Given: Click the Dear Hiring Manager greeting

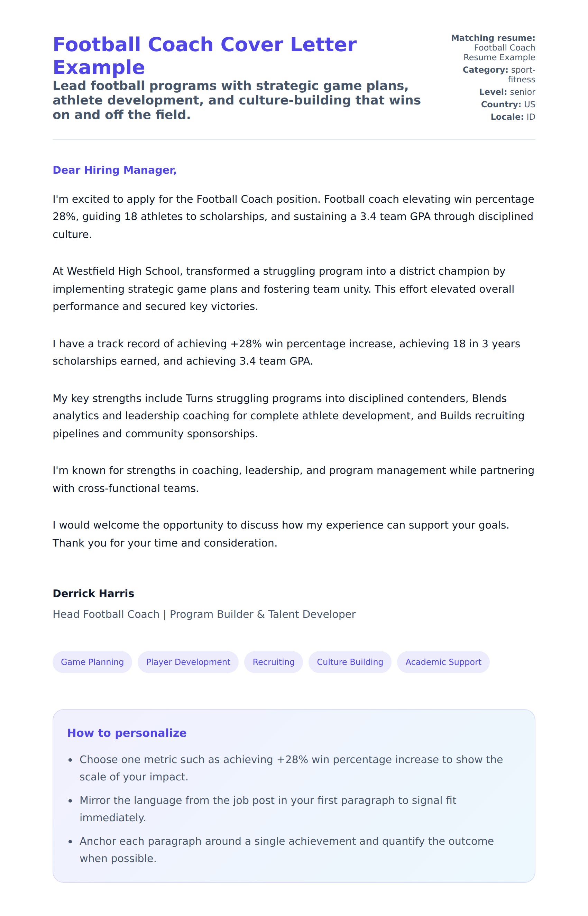Looking at the screenshot, I should point(114,170).
